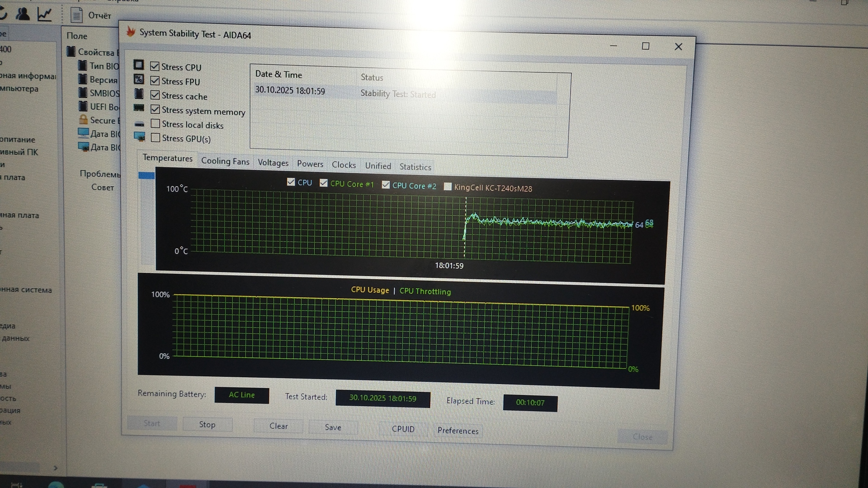Click the AIDA64 flame icon in title bar
This screenshot has width=868, height=488.
point(131,32)
